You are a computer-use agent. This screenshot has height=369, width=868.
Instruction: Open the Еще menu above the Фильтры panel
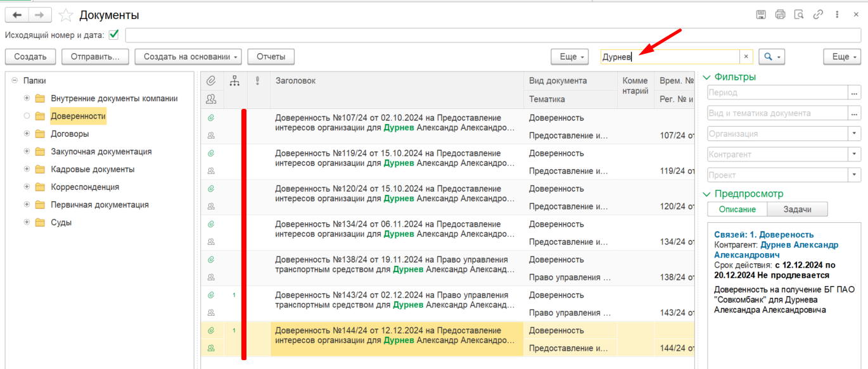[x=842, y=57]
